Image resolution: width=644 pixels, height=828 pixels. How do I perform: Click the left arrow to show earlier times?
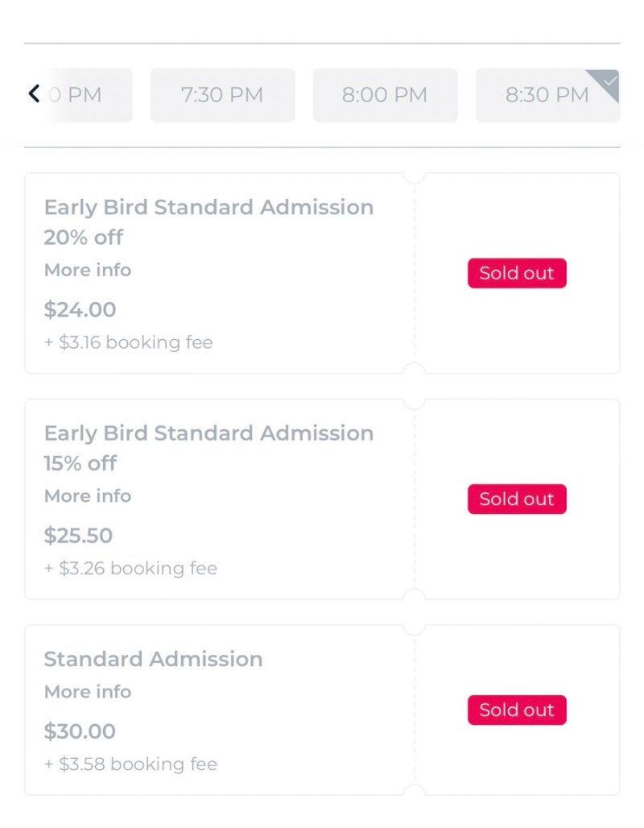pyautogui.click(x=35, y=94)
